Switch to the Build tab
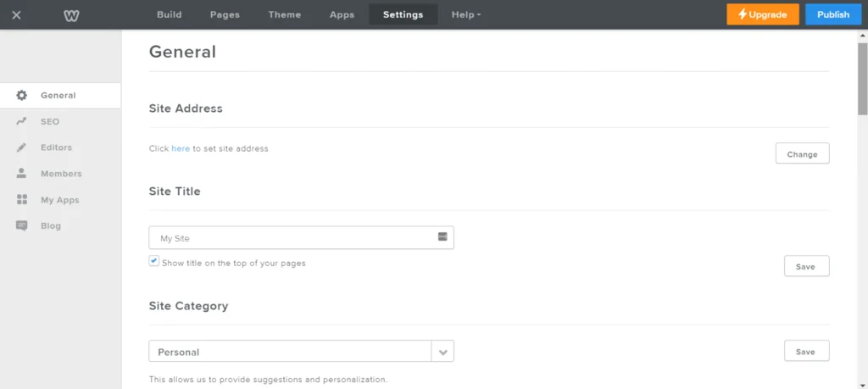This screenshot has height=389, width=868. coord(170,14)
